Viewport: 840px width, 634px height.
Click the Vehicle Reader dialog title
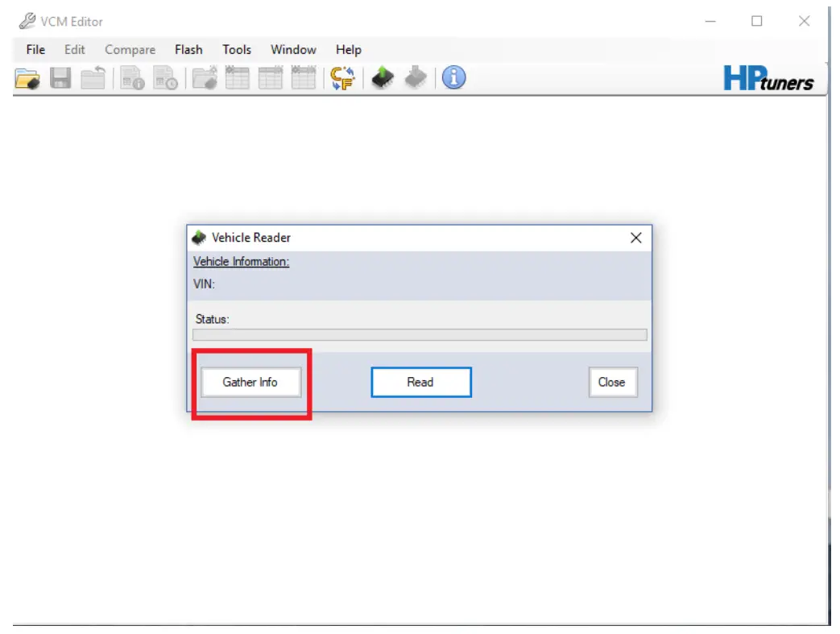(251, 238)
